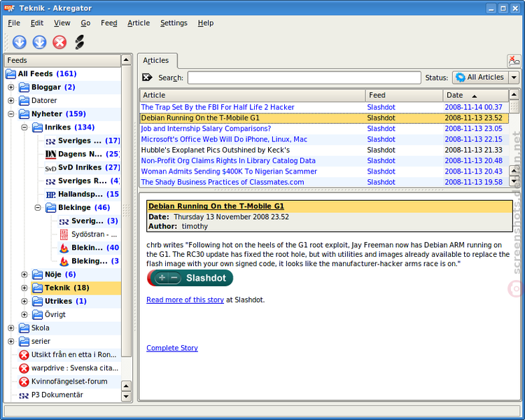
Task: Select the SvD Inrikes feed icon
Action: (50, 168)
